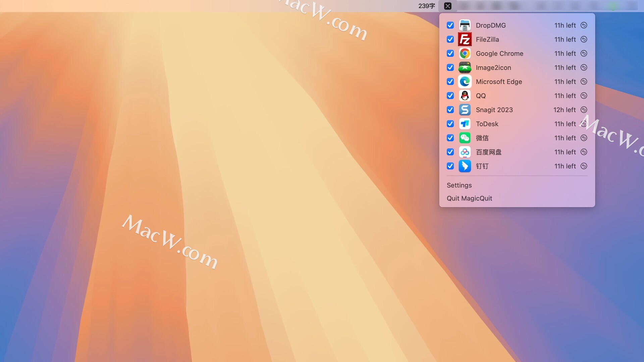
Task: Click the QQ penguin icon
Action: [465, 96]
